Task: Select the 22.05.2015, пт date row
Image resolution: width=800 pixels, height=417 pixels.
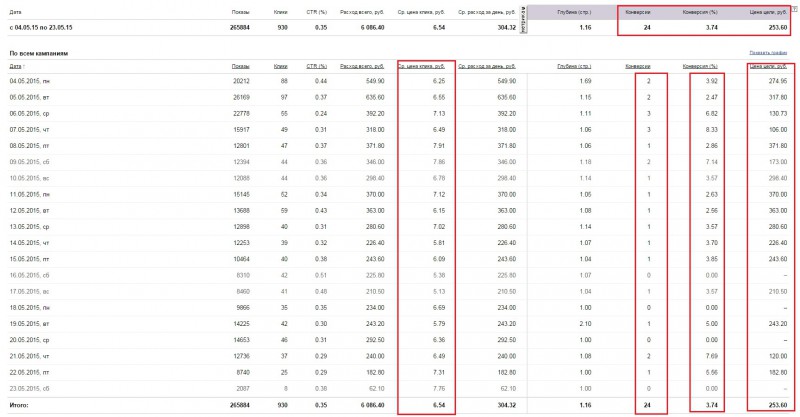Action: (x=29, y=373)
